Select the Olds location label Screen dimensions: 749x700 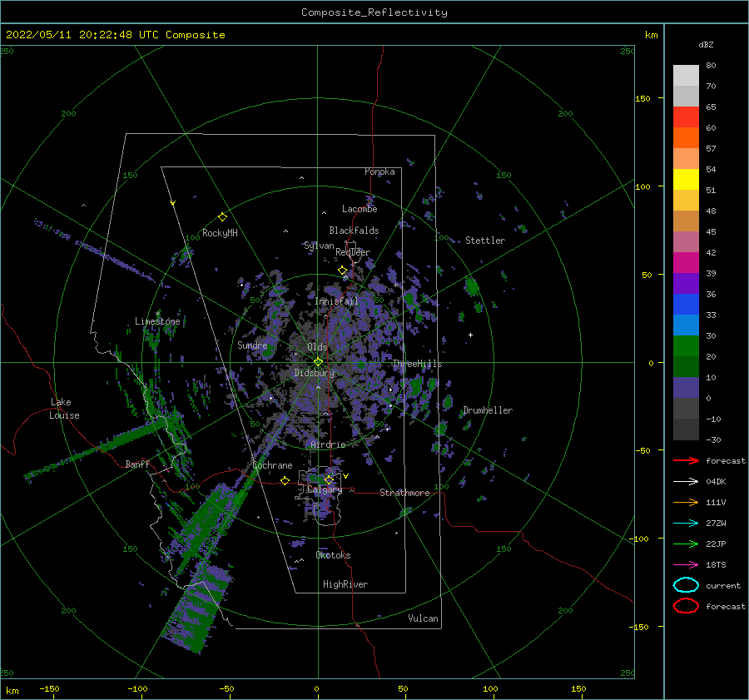coord(317,347)
